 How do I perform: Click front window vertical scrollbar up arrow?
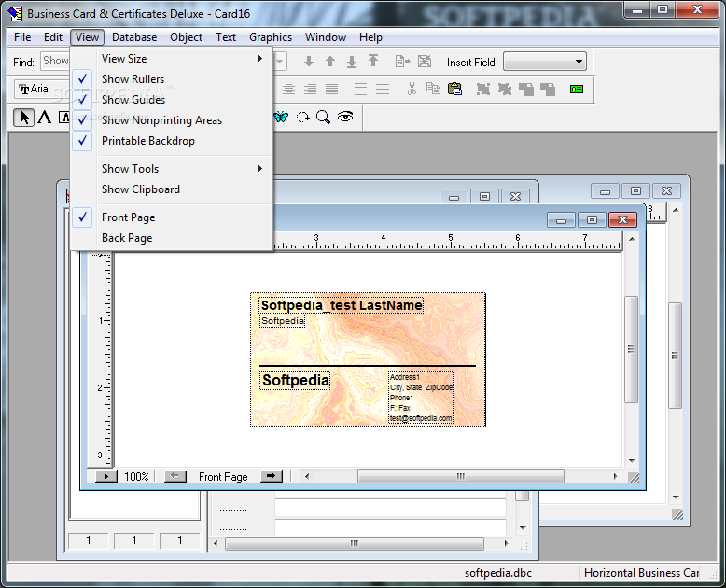pos(632,239)
